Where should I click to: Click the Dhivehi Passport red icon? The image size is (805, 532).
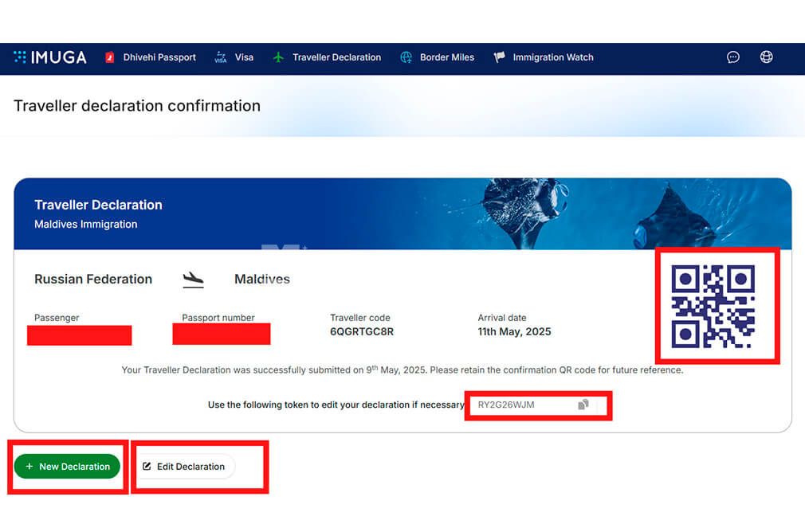tap(109, 57)
